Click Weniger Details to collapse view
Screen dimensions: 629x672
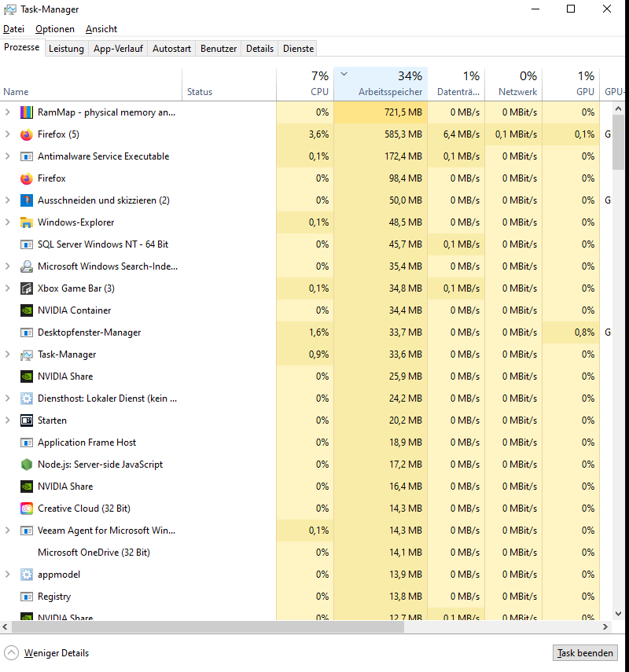tap(46, 652)
